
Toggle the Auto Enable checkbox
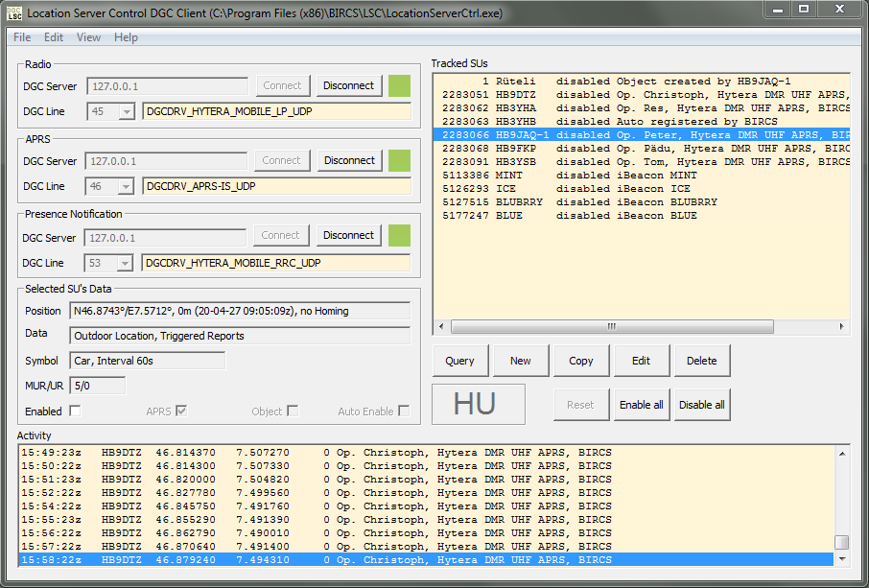[x=404, y=412]
